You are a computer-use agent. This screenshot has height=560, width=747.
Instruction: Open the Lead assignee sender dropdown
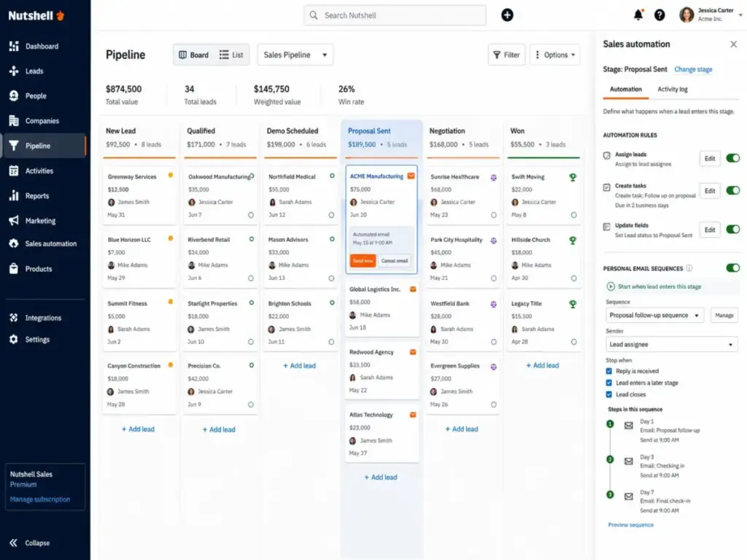672,344
